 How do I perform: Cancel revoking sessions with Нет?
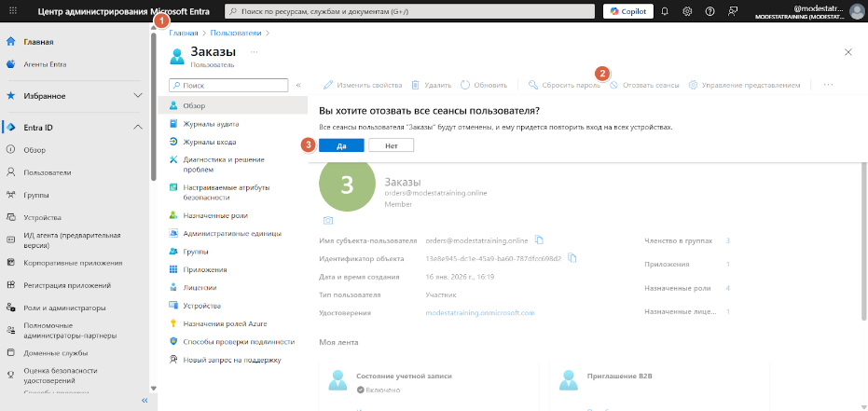point(392,145)
